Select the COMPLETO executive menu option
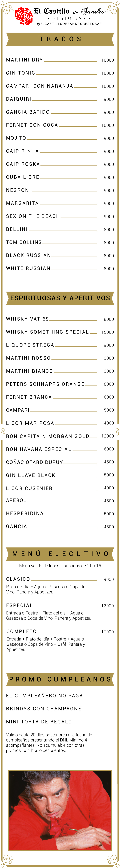The image size is (120, 868). [22, 631]
